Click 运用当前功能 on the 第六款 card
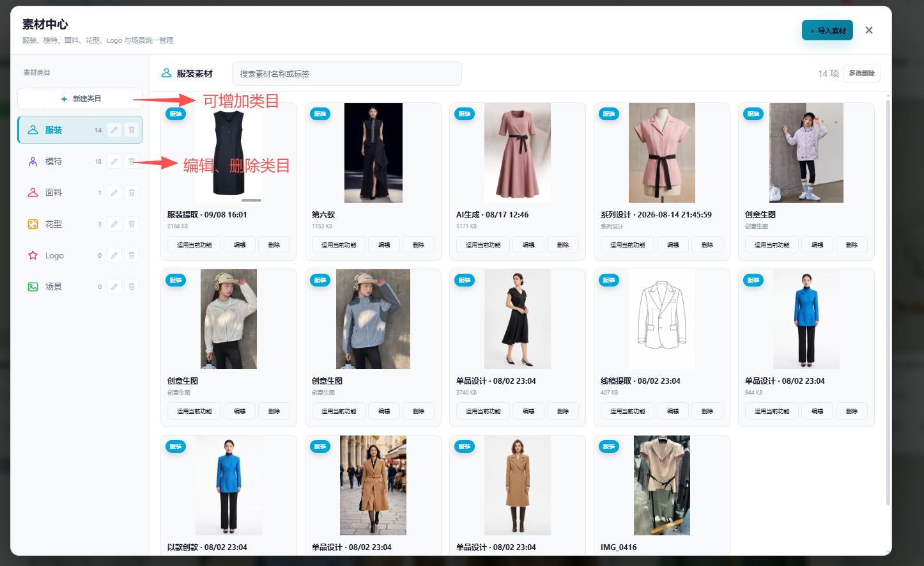The width and height of the screenshot is (924, 566). click(339, 245)
